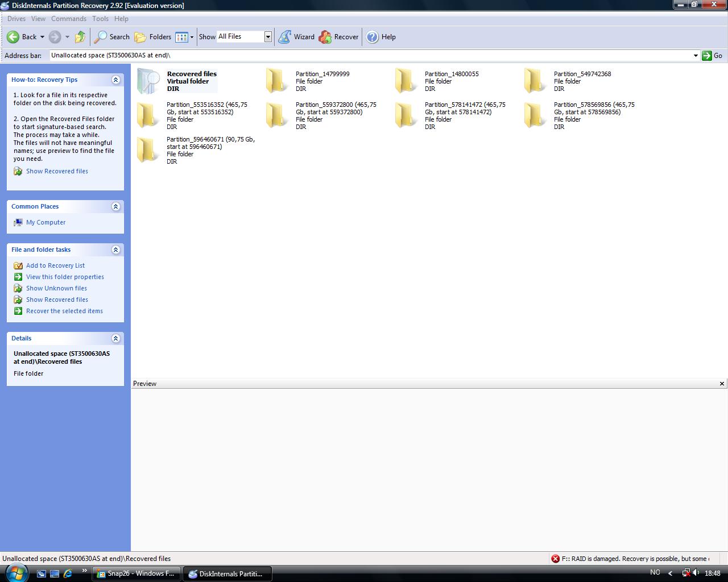Viewport: 728px width, 582px height.
Task: Open the Tools menu
Action: tap(100, 19)
